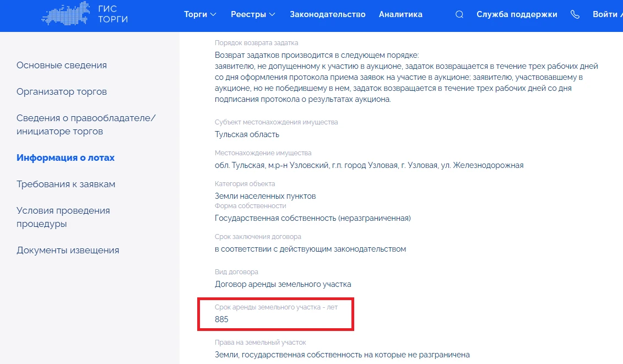The image size is (623, 364).
Task: Click the lease term value 885
Action: [221, 319]
